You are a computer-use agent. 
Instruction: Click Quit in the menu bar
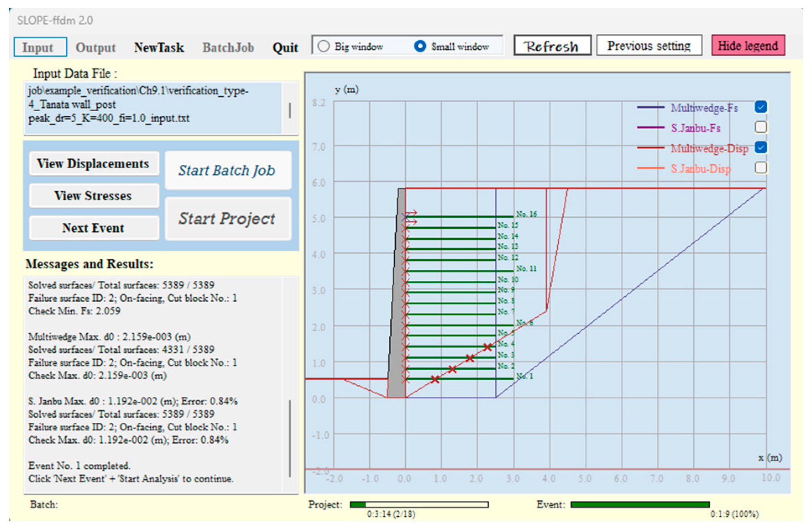(285, 47)
